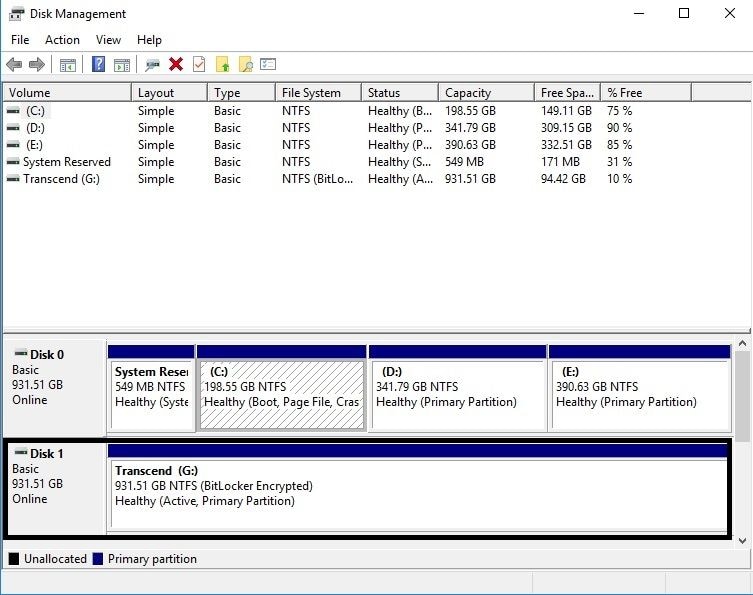Image resolution: width=753 pixels, height=595 pixels.
Task: Sort by the Status column header
Action: pos(400,93)
